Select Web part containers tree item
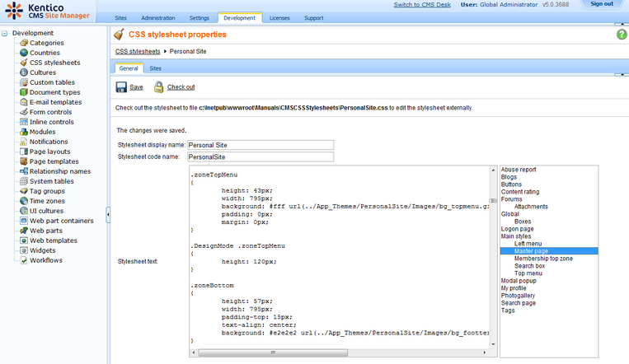The height and width of the screenshot is (364, 629). coord(61,221)
